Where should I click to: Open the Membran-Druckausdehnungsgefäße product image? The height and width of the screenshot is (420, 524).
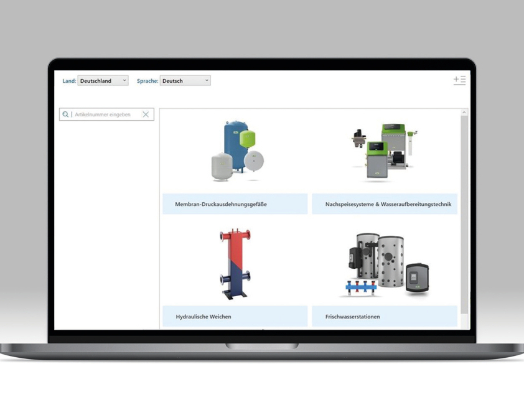(238, 151)
